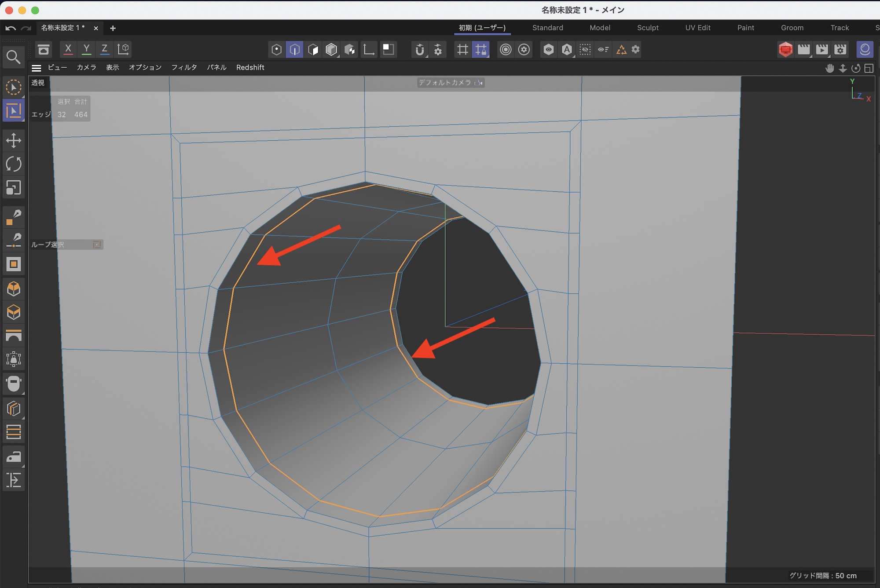Open the フィルタ menu
Viewport: 880px width, 588px height.
click(184, 67)
